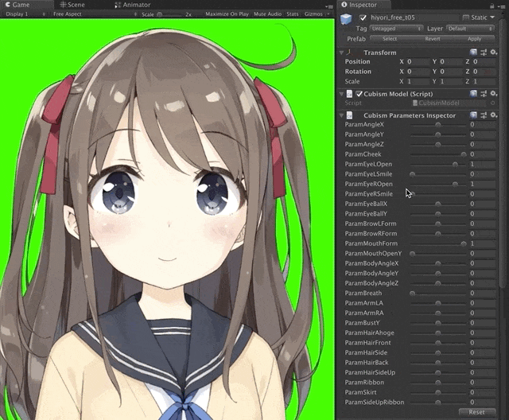
Task: Toggle the Static checkbox
Action: click(x=465, y=17)
